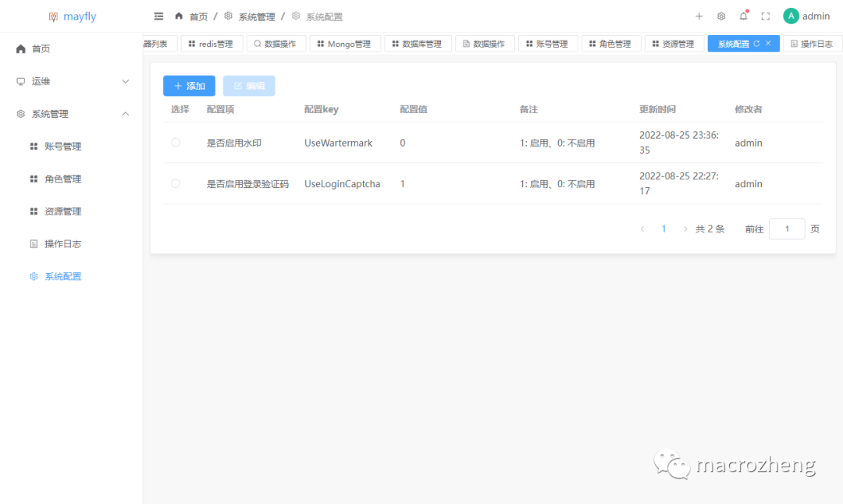Click inside the page number input field
The height and width of the screenshot is (504, 843).
(x=787, y=229)
